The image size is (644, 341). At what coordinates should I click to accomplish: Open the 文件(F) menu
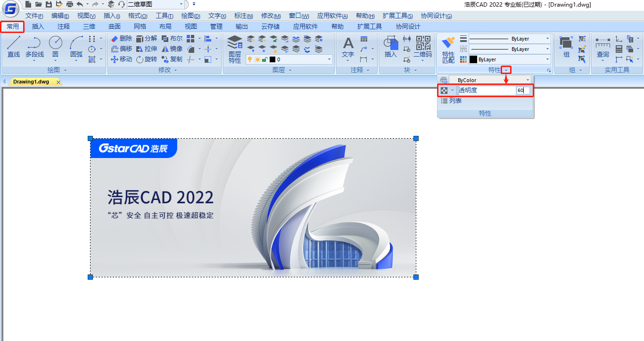(34, 16)
